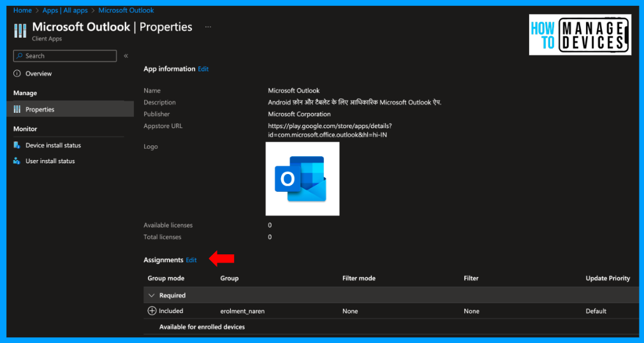Screen dimensions: 644x343
Task: Click the Available licenses value 0
Action: (270, 225)
